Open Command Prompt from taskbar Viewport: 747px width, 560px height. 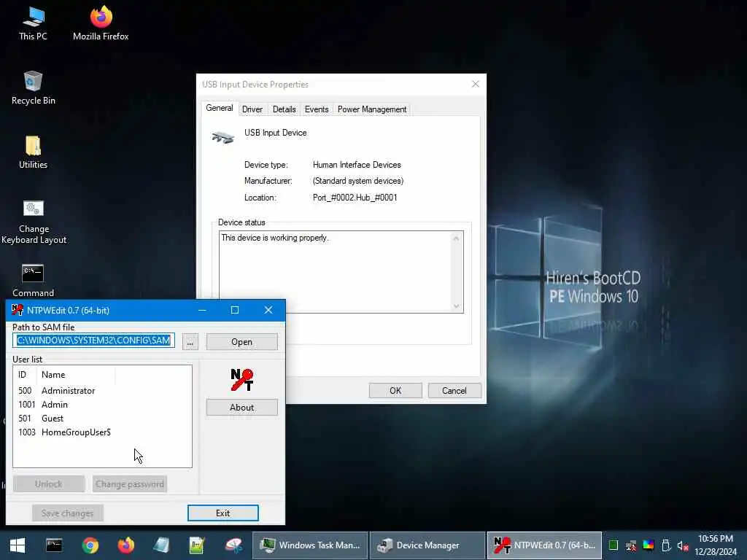[54, 545]
